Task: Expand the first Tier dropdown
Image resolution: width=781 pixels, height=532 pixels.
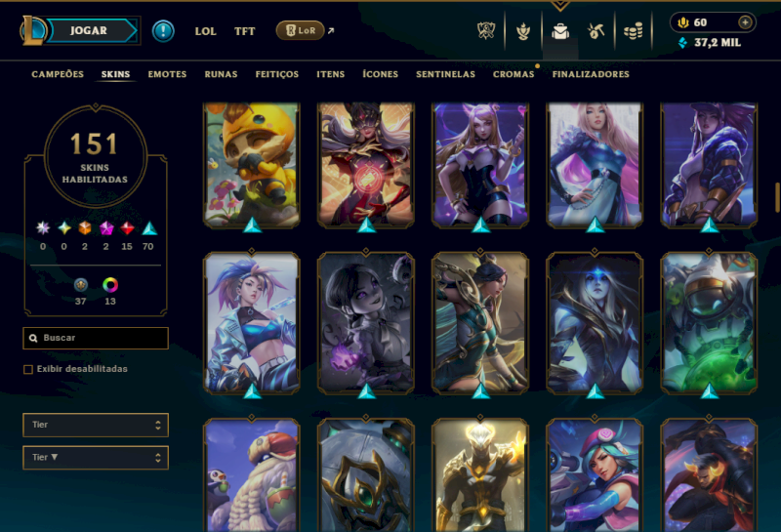Action: click(x=96, y=425)
